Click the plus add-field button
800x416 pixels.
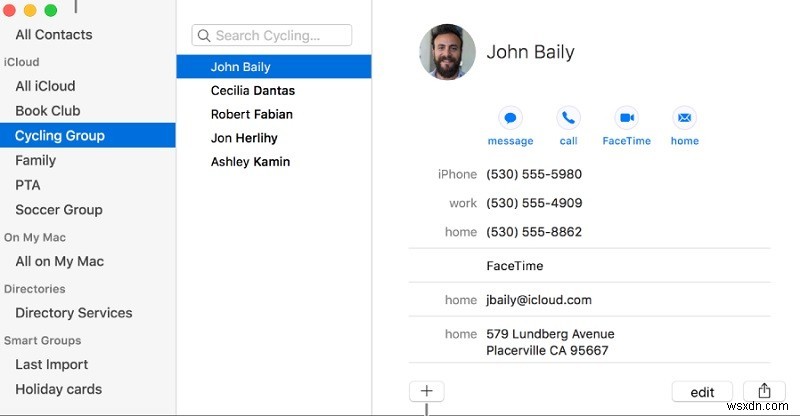[x=427, y=391]
